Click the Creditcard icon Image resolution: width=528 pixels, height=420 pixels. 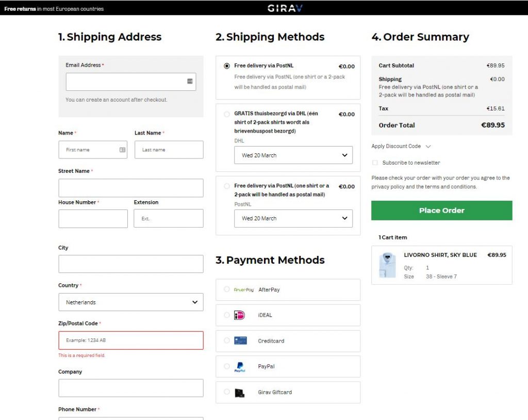coord(240,341)
